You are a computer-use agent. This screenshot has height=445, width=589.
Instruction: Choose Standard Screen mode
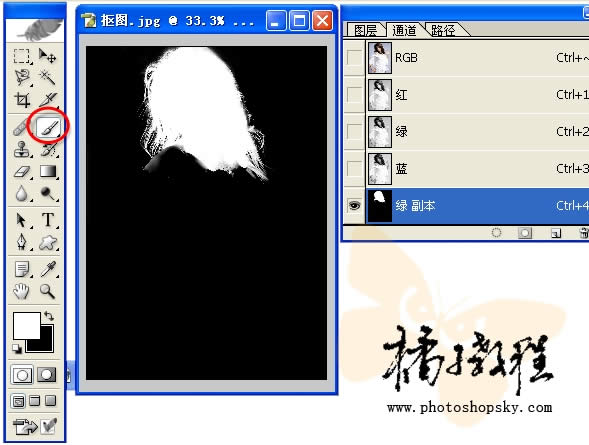click(18, 401)
